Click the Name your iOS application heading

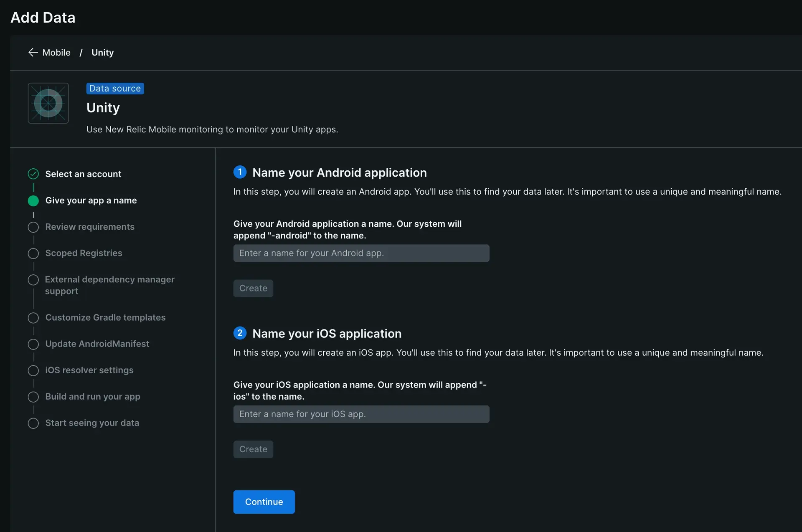[327, 333]
